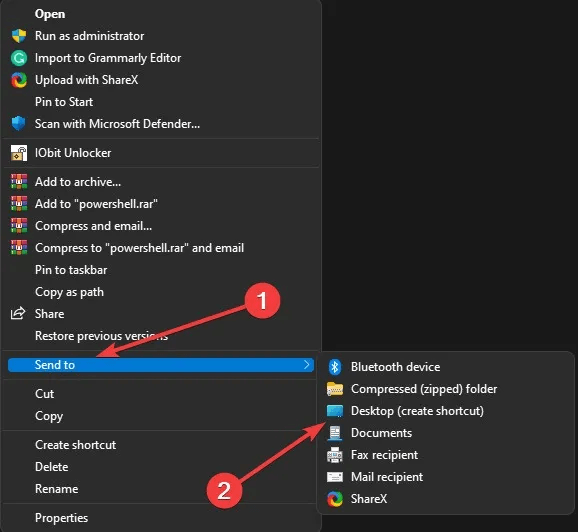Click the ShareX icon beside Upload with ShareX
The image size is (578, 532).
point(19,80)
